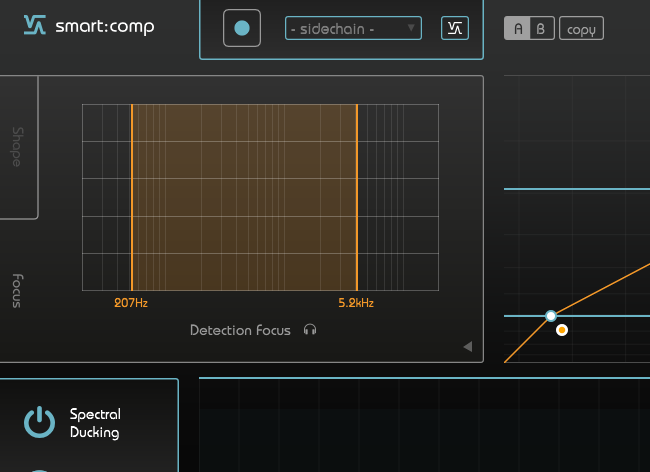650x472 pixels.
Task: Open the Shape tab
Action: point(17,147)
